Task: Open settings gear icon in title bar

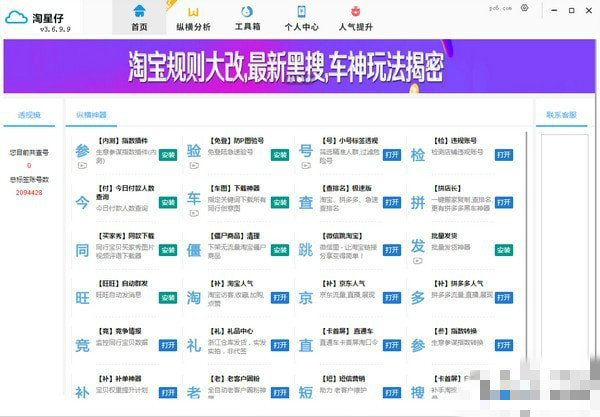Action: click(x=525, y=8)
